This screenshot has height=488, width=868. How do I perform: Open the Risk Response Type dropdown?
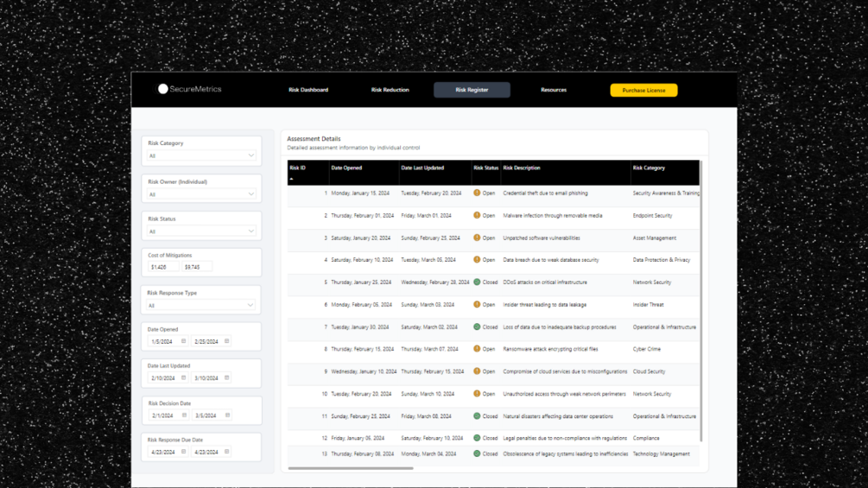tap(200, 306)
